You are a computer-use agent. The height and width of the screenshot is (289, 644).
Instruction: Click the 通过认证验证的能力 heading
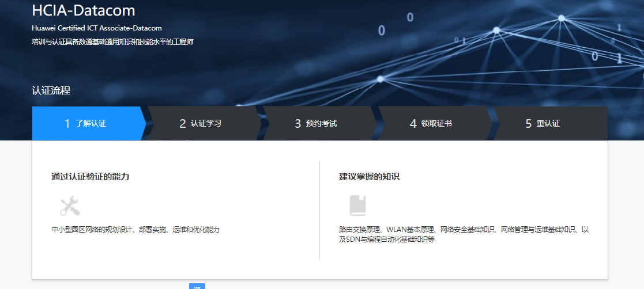click(x=91, y=177)
